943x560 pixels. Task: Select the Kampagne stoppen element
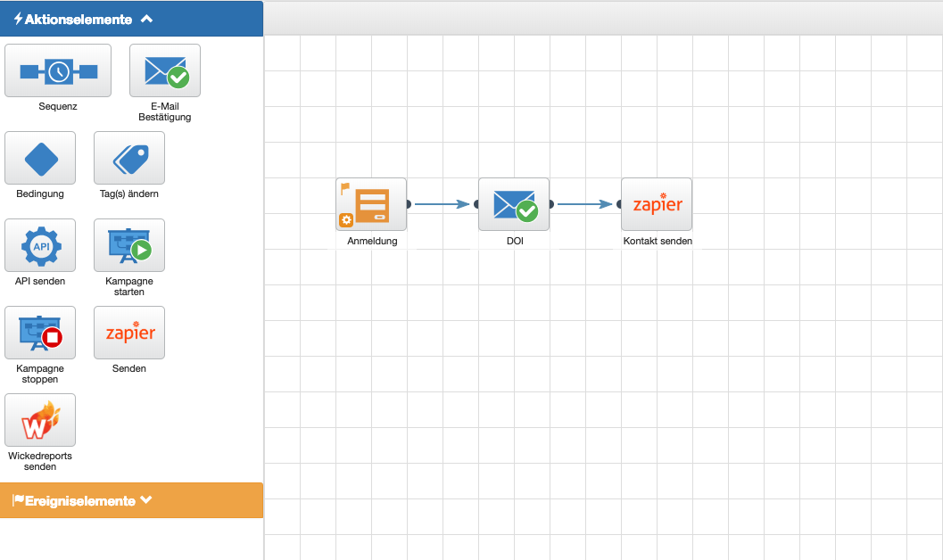point(40,333)
